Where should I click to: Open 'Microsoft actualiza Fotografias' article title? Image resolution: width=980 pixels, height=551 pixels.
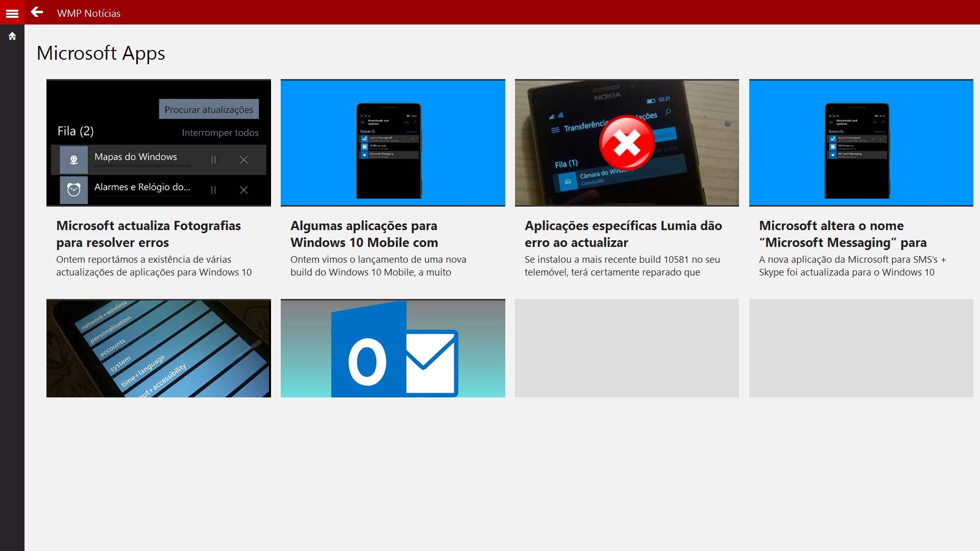click(x=148, y=234)
